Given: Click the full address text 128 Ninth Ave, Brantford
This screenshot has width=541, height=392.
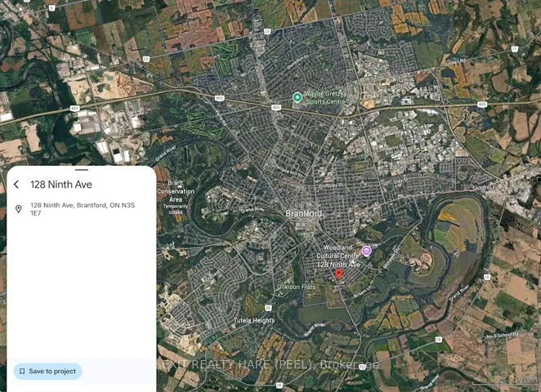Looking at the screenshot, I should tap(83, 209).
